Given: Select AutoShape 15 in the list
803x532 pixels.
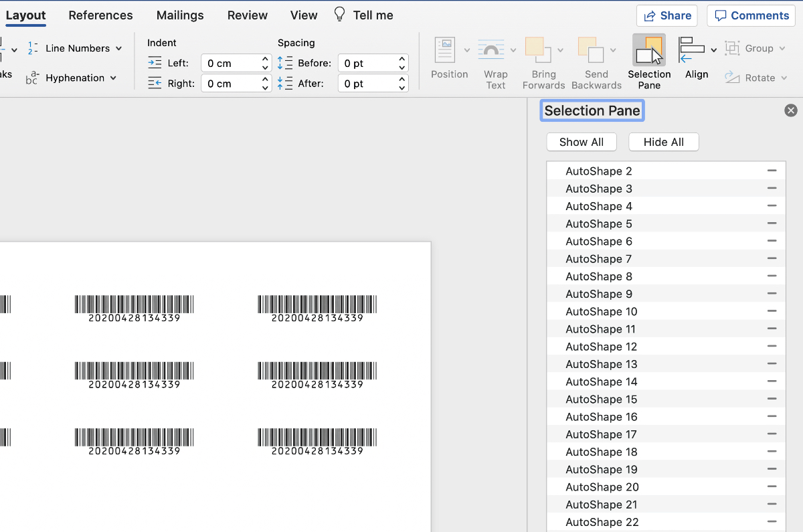Looking at the screenshot, I should (666, 399).
